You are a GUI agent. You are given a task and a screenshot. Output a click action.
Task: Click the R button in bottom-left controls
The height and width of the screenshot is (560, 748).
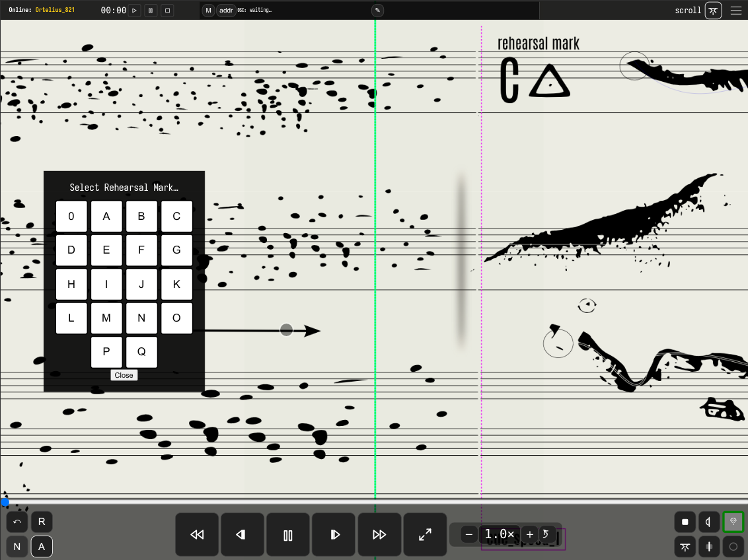click(x=42, y=522)
